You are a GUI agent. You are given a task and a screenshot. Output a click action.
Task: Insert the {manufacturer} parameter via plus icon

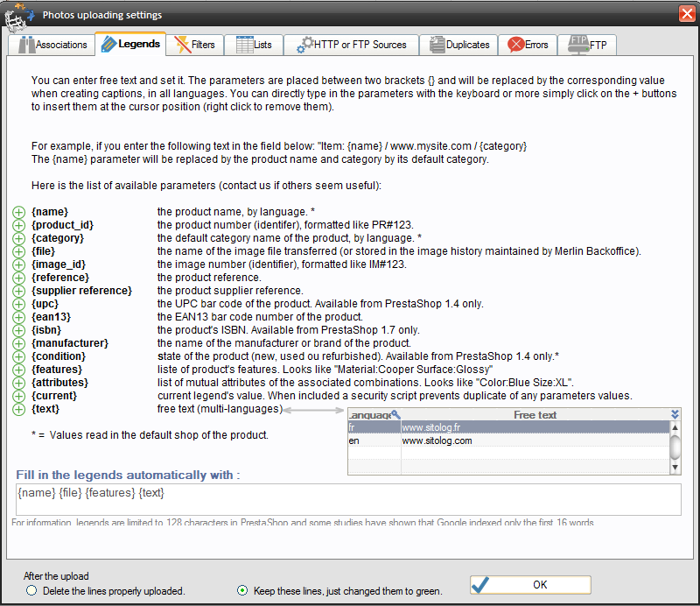tap(18, 343)
